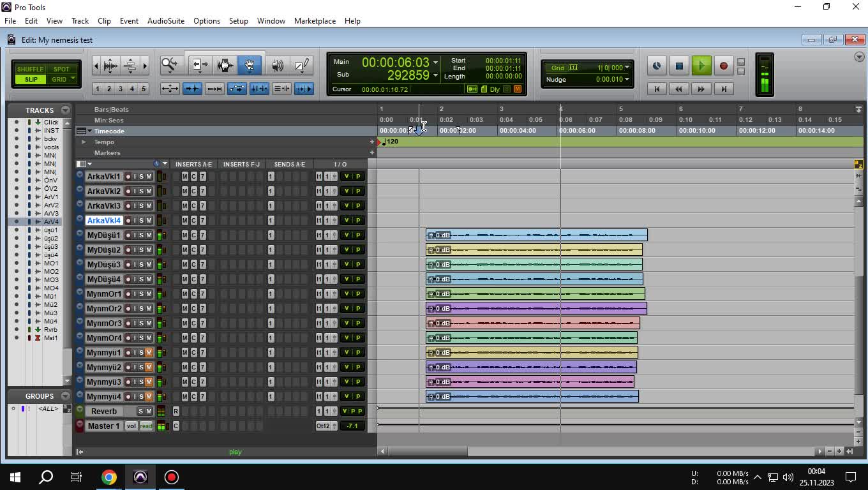Pick the Pencil tool
The width and height of the screenshot is (868, 490).
[301, 65]
